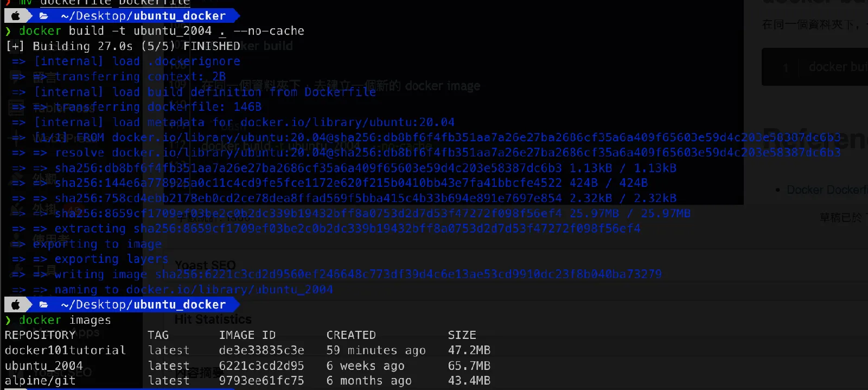Select the docker101tutorial repository name
Screen dimensions: 868x390
(65, 350)
